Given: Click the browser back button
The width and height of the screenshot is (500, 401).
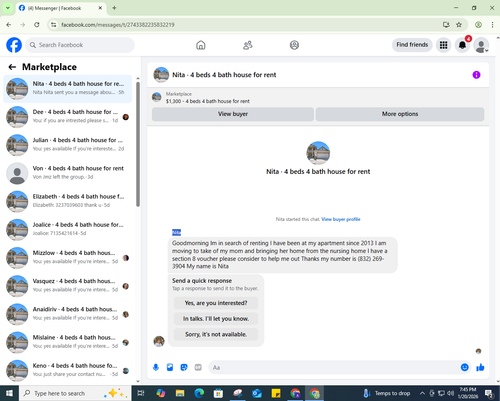Looking at the screenshot, I should tap(9, 25).
